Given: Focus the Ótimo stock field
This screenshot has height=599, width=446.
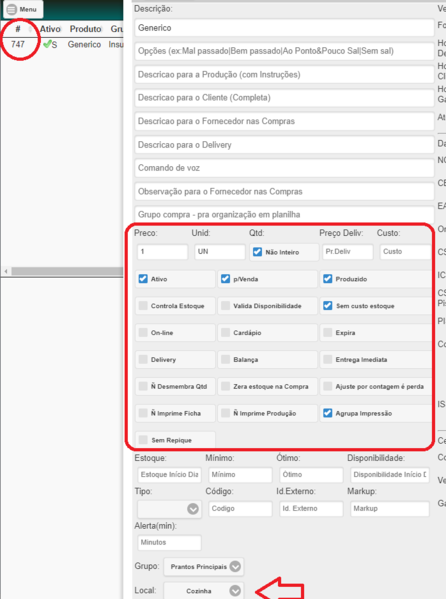Looking at the screenshot, I should pos(311,475).
